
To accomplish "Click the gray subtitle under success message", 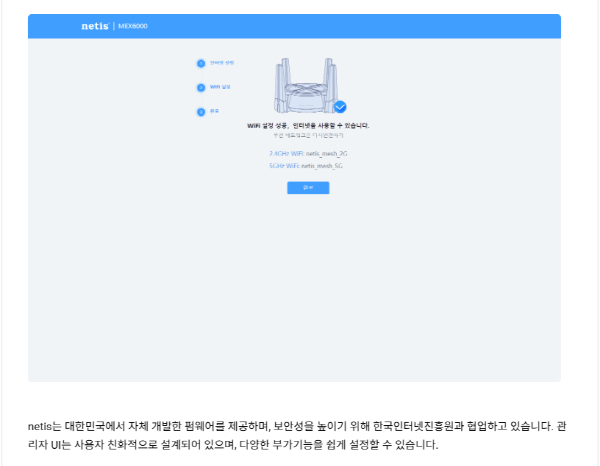I will point(308,135).
